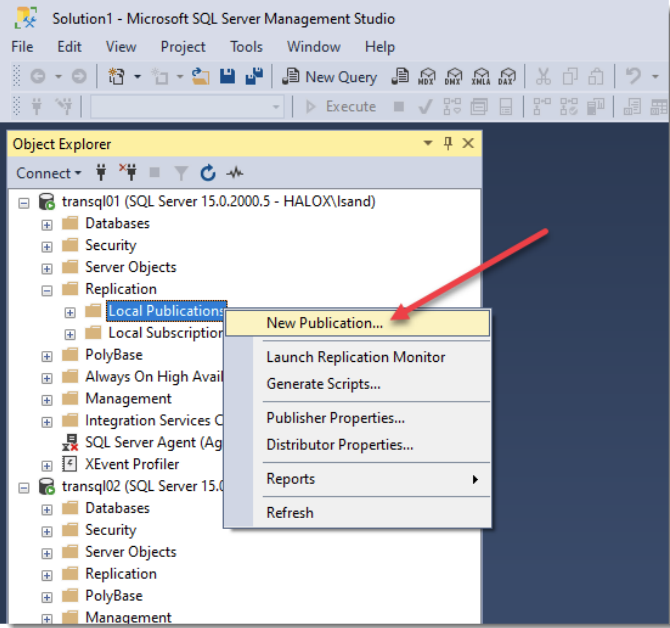The image size is (670, 628).
Task: Choose Distributor Properties... in context menu
Action: [x=358, y=445]
